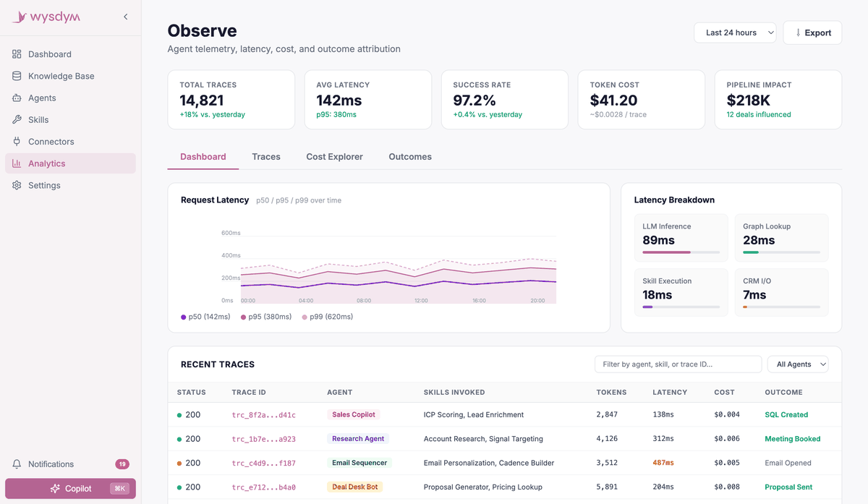The width and height of the screenshot is (868, 504).
Task: Click the Export button
Action: point(812,33)
